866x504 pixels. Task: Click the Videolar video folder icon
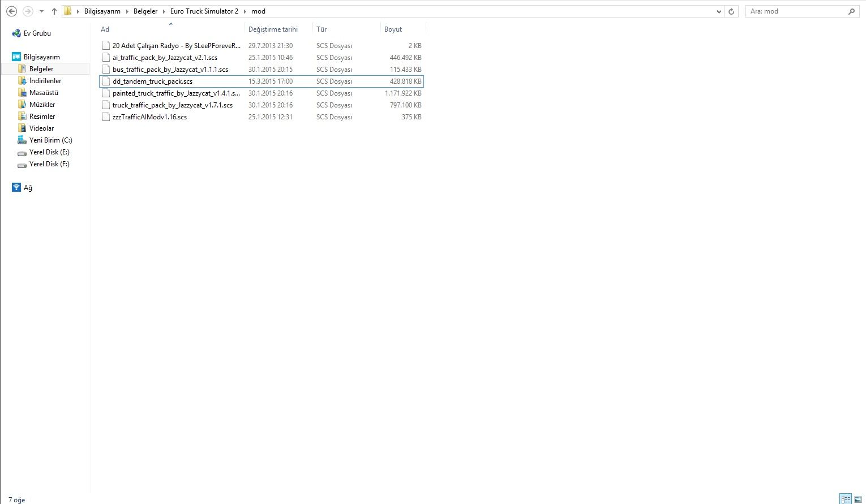click(22, 128)
